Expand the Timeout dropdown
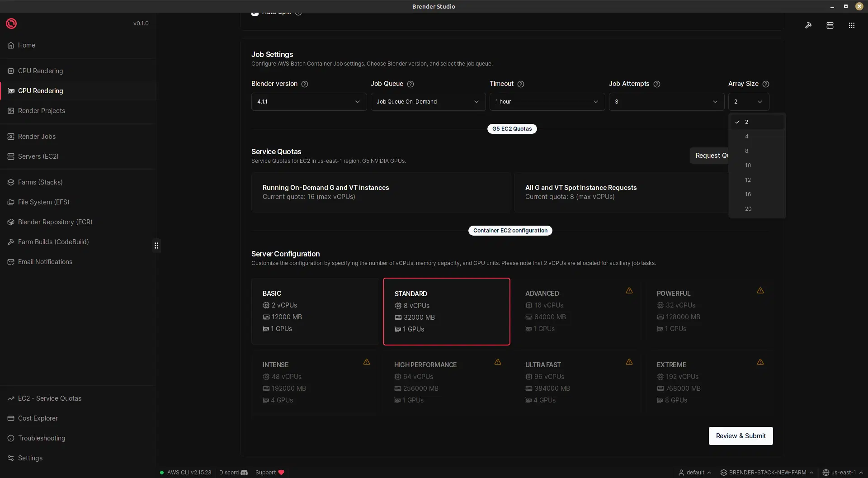 coord(547,101)
